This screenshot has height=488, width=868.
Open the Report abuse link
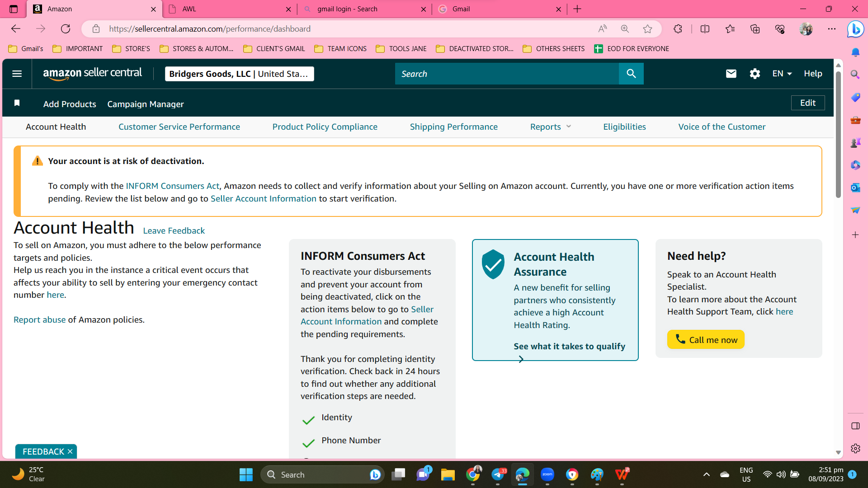pyautogui.click(x=39, y=320)
